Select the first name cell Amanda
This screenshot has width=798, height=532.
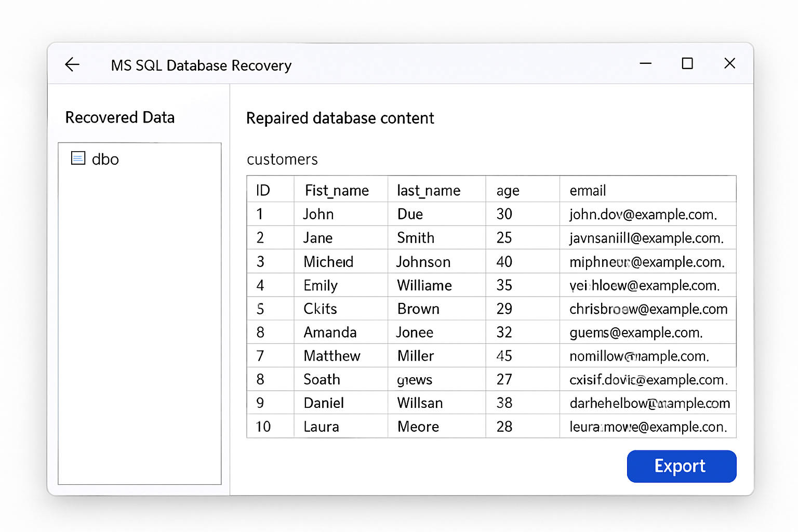341,332
